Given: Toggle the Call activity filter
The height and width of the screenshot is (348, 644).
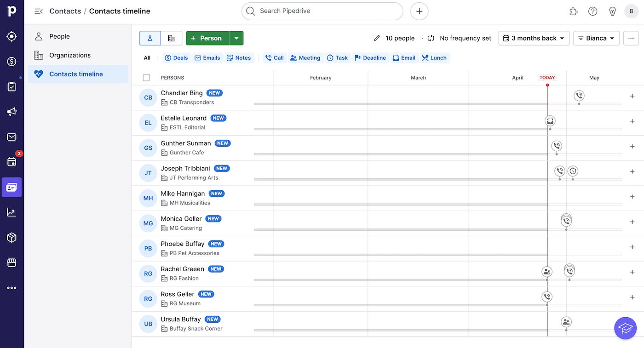Looking at the screenshot, I should click(275, 58).
